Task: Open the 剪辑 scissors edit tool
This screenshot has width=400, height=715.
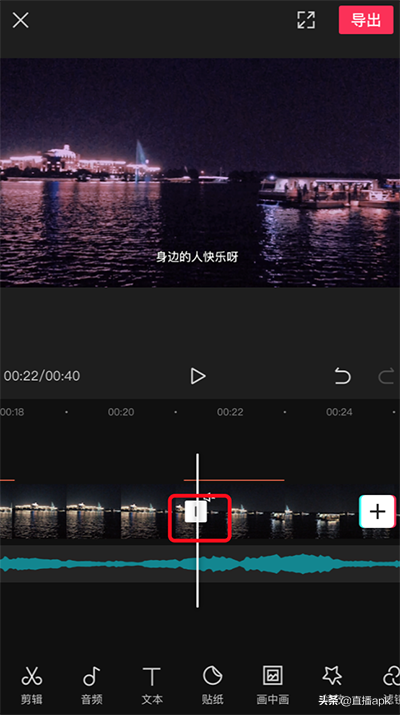Action: point(31,684)
